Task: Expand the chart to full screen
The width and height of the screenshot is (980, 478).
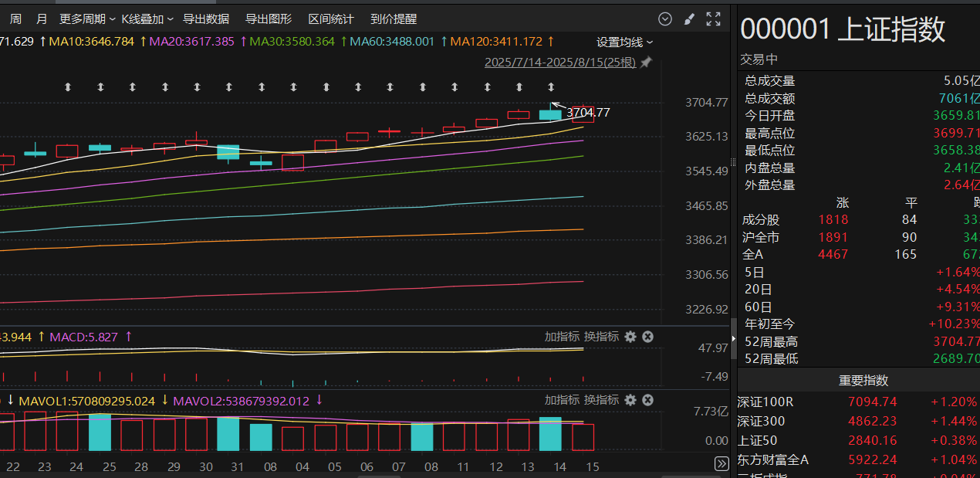Action: 714,19
